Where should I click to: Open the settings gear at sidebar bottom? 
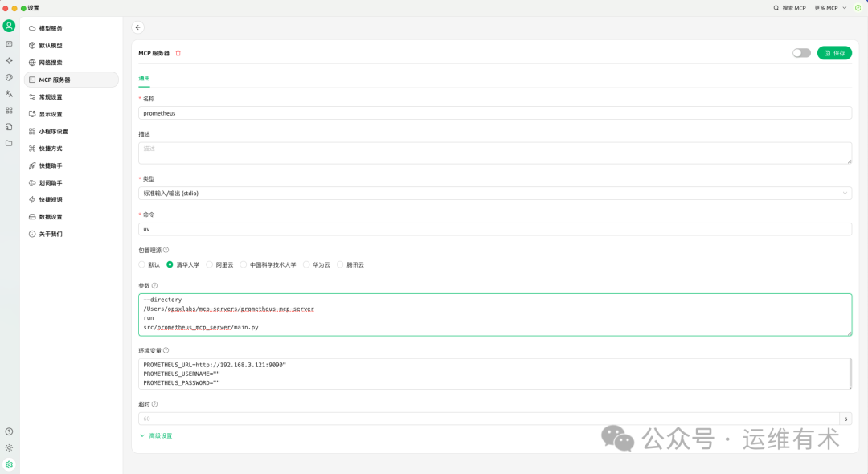(x=8, y=464)
